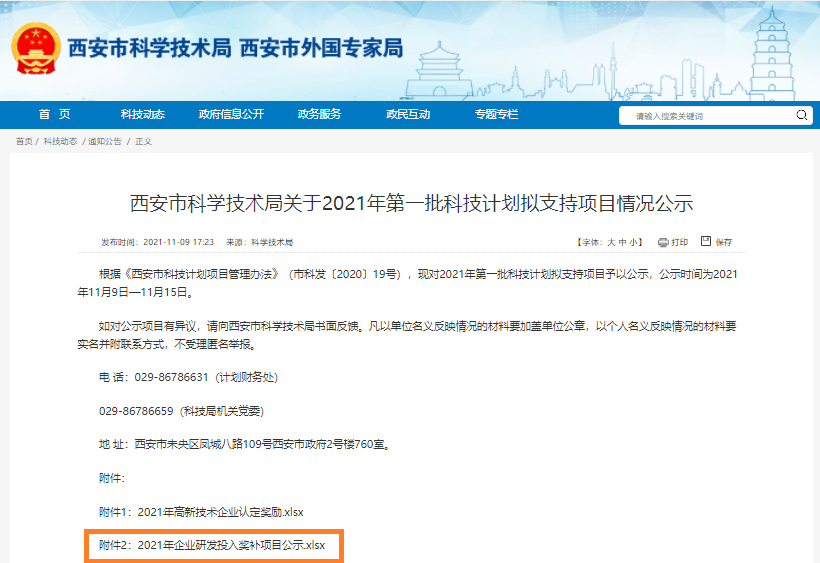Click 通知公告 breadcrumb link
This screenshot has height=563, width=820.
[105, 142]
